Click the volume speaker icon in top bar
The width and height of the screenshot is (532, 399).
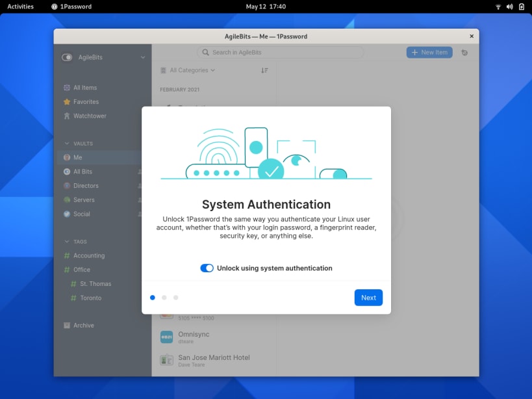[510, 6]
